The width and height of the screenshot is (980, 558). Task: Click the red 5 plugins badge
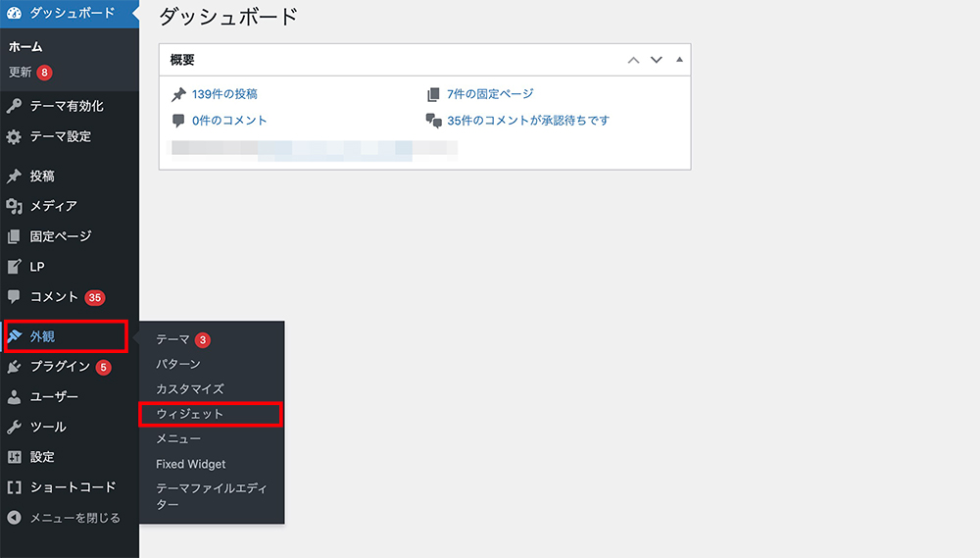pyautogui.click(x=104, y=367)
